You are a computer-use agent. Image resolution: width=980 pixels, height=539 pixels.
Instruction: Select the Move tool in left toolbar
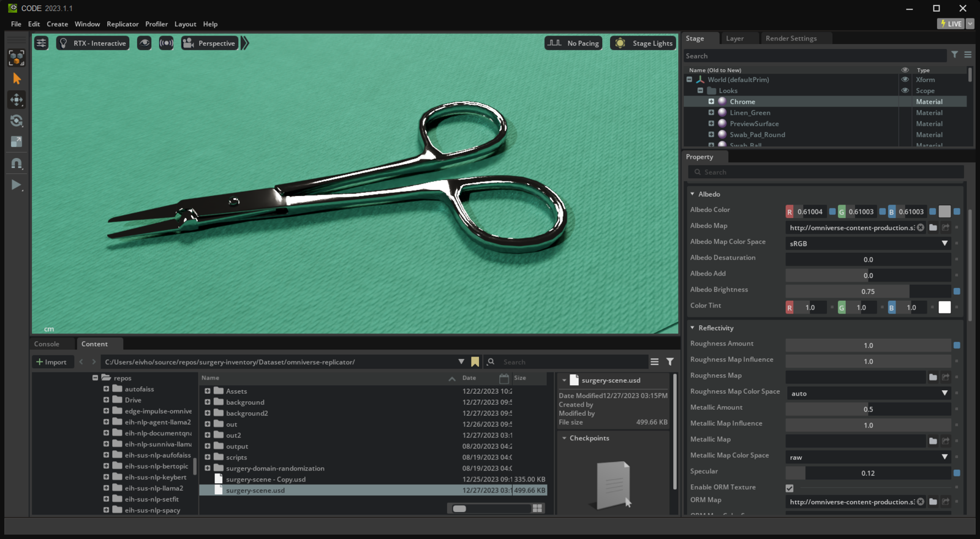click(x=17, y=99)
